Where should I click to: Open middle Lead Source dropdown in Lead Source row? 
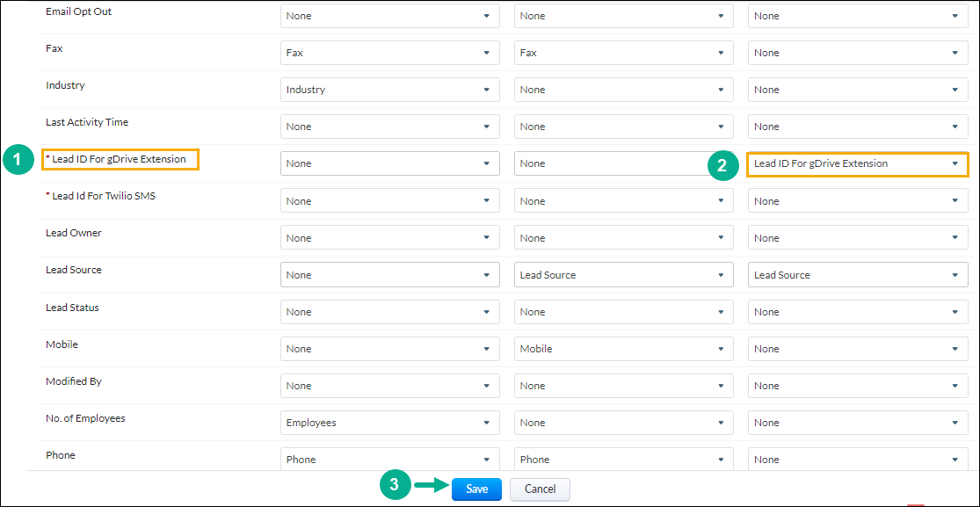[x=624, y=275]
